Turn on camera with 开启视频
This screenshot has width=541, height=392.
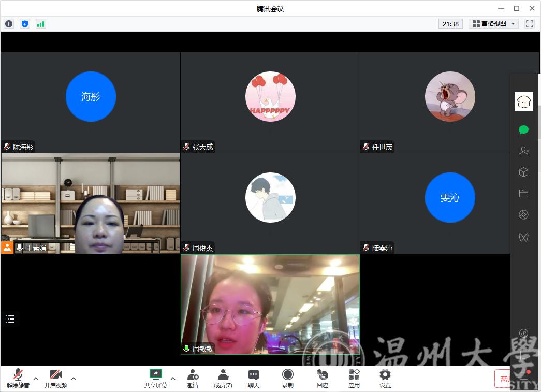coord(55,378)
